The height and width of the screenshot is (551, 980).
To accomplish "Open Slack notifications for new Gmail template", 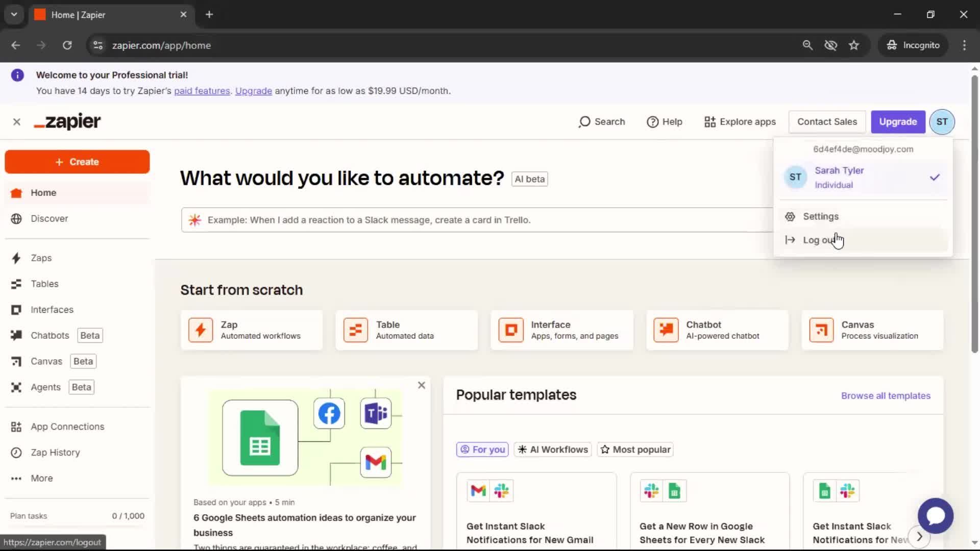I will click(536, 511).
